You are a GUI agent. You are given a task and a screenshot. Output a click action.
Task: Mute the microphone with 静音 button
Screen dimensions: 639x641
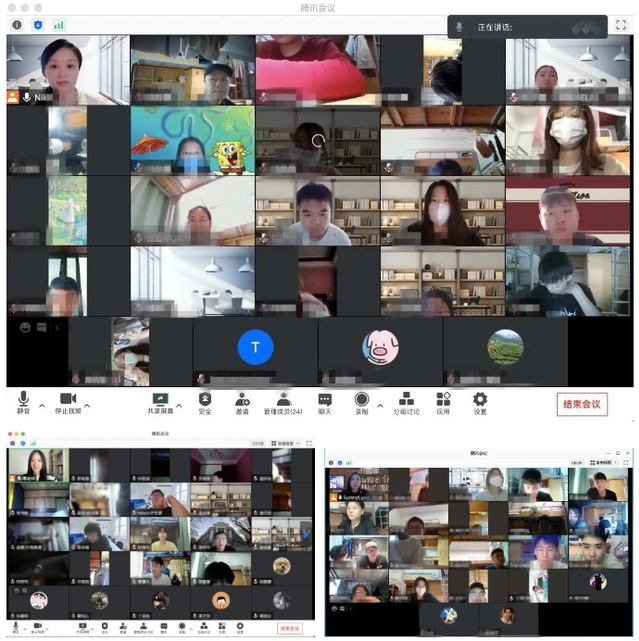click(x=22, y=402)
